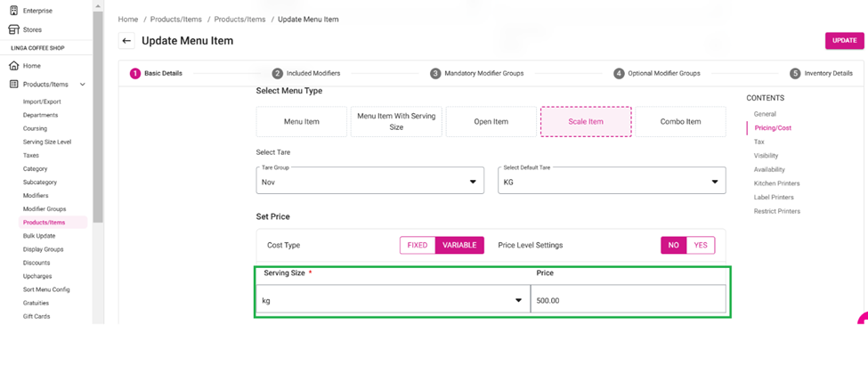Select Modifier Groups in the sidebar
Image resolution: width=868 pixels, height=374 pixels.
45,209
